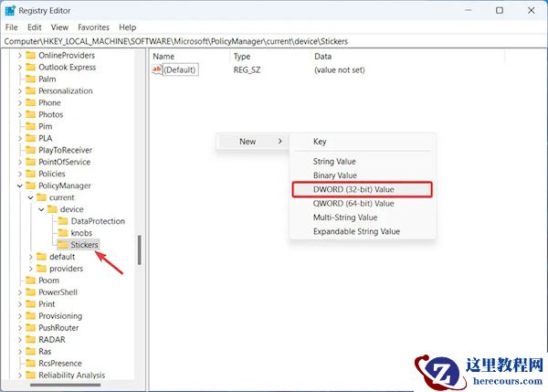Choose Multi-String Value from submenu
This screenshot has width=548, height=392.
(362, 217)
